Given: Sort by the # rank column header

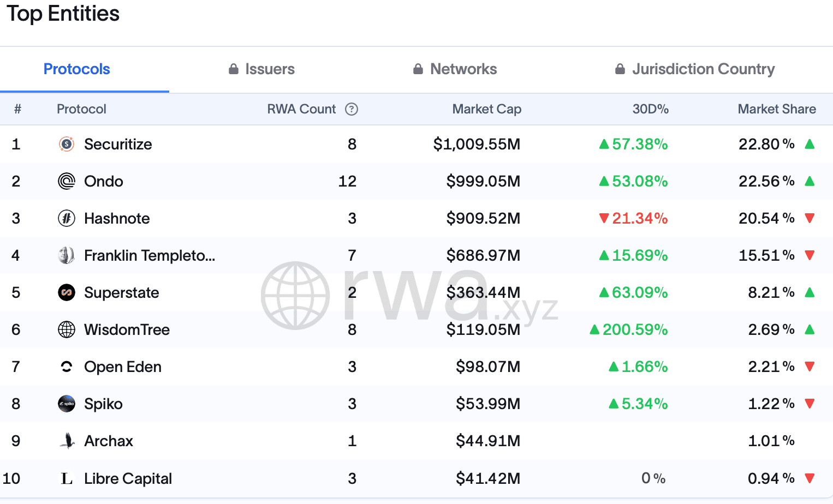Looking at the screenshot, I should click(x=17, y=109).
